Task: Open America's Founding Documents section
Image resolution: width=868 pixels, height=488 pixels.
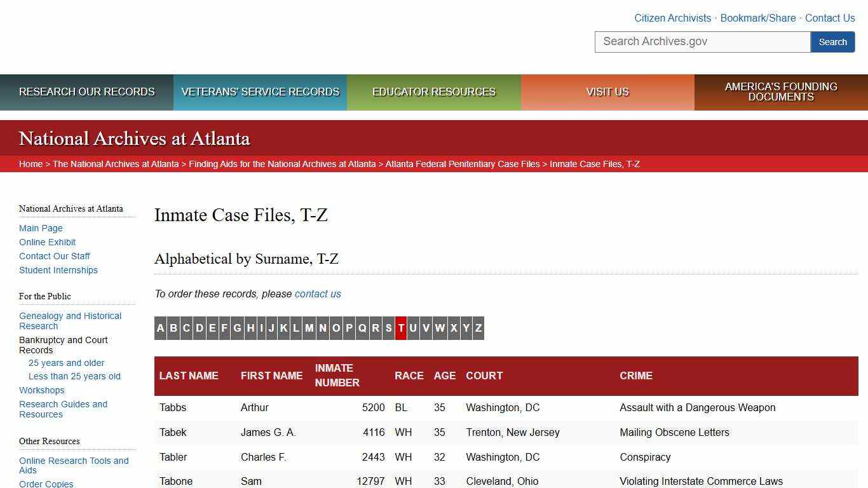Action: pyautogui.click(x=780, y=92)
